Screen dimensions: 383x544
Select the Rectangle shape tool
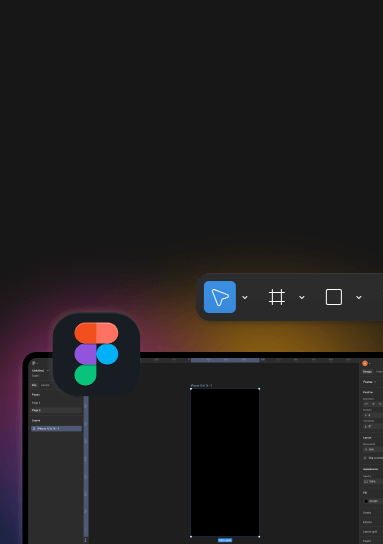(x=334, y=297)
